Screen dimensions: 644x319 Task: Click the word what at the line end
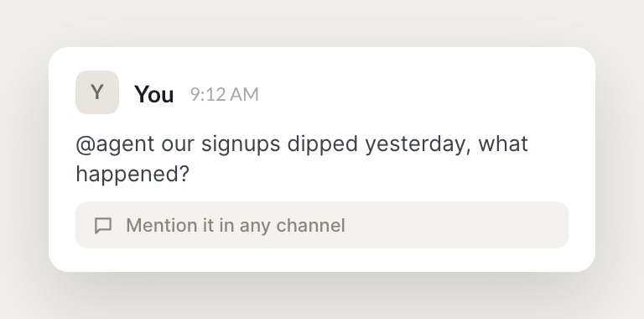(503, 144)
